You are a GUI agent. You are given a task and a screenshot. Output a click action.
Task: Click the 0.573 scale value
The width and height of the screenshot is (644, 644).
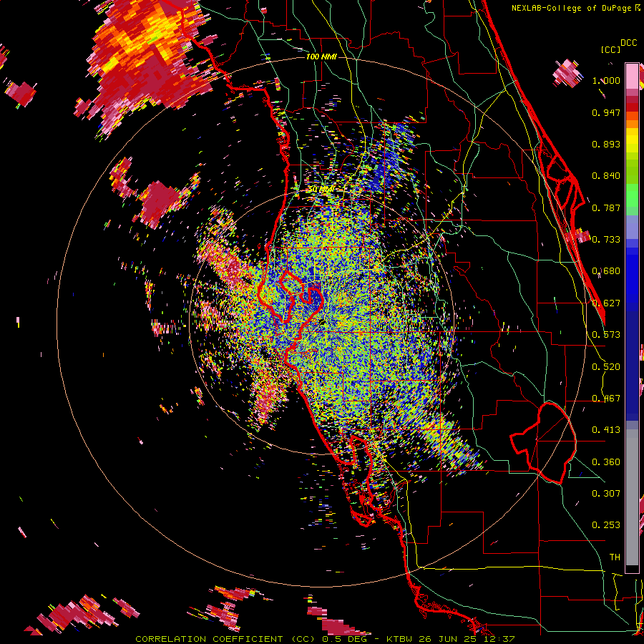[x=606, y=335]
